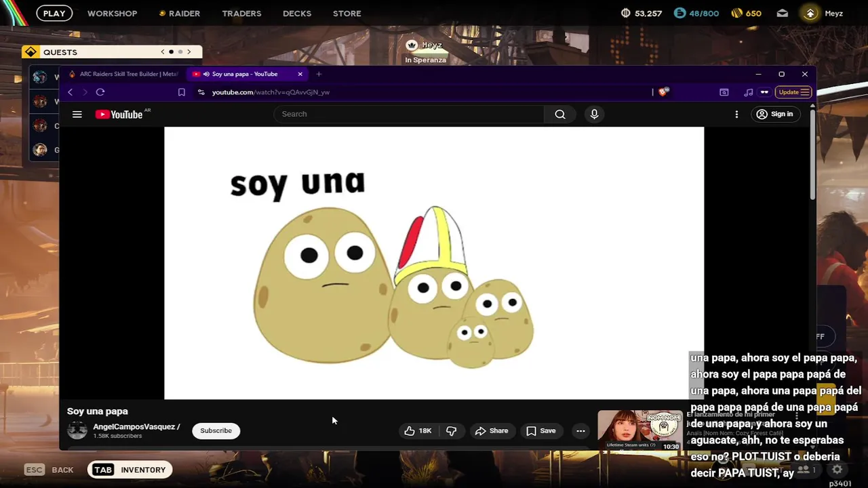Viewport: 868px width, 488px height.
Task: Close the Soy una papa YouTube tab
Action: (300, 74)
